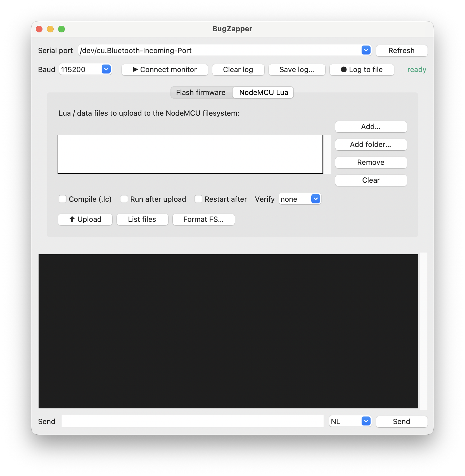The image size is (465, 476).
Task: Click the ready status label
Action: (x=417, y=70)
